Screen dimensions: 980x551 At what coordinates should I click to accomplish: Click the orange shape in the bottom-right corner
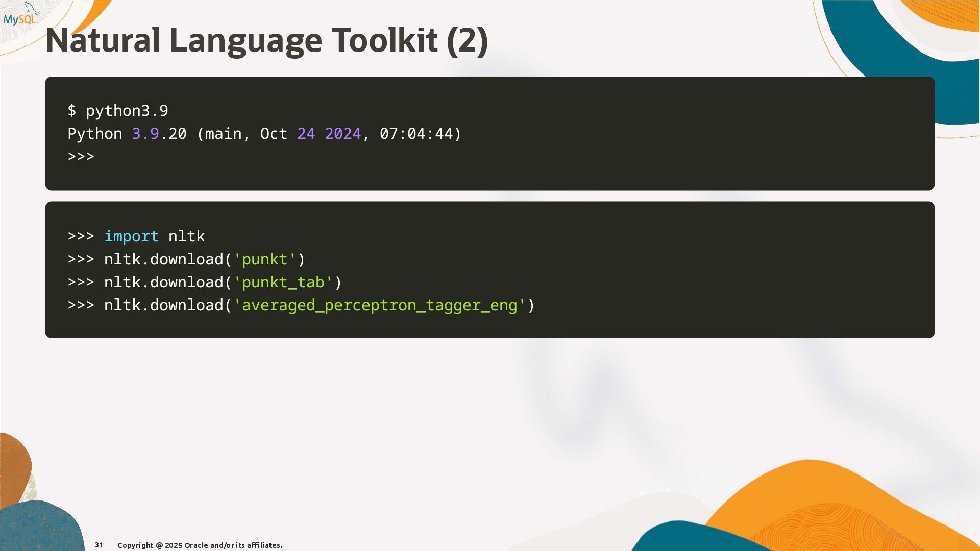point(827,500)
